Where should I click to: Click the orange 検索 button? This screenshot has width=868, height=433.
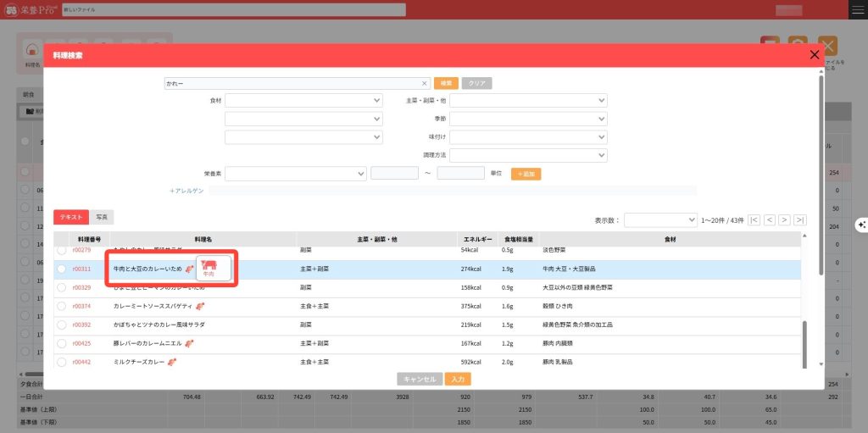pos(446,84)
